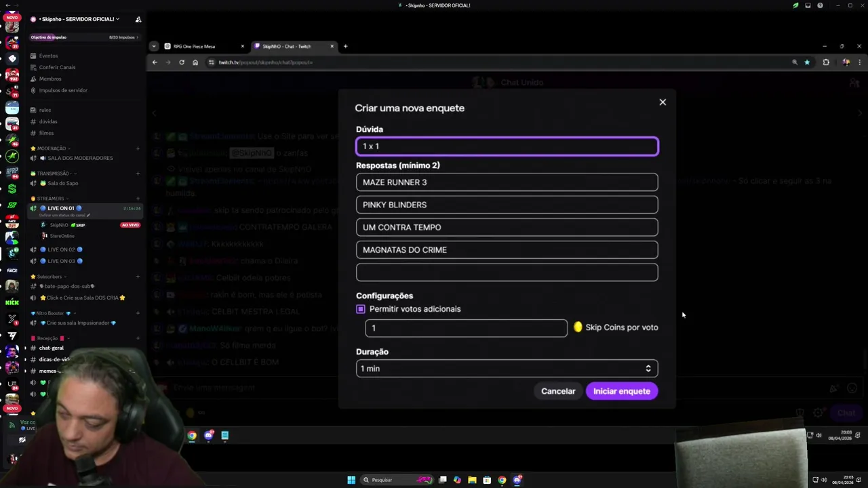Click the yellow Skip Coins icon
This screenshot has height=488, width=868.
click(578, 327)
